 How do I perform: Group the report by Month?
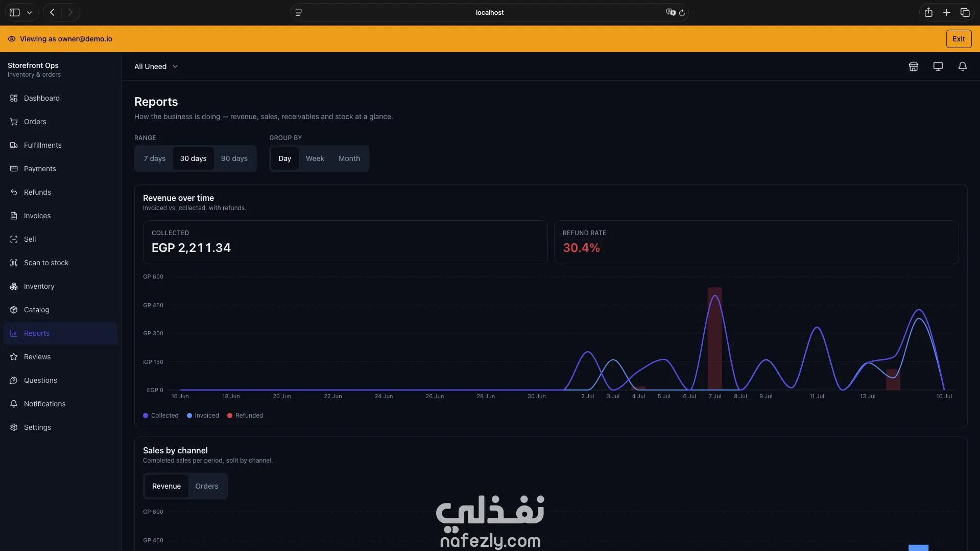[349, 158]
